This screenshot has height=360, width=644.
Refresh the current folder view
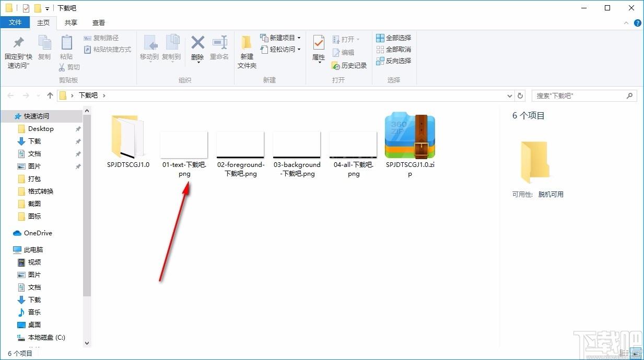click(x=520, y=95)
